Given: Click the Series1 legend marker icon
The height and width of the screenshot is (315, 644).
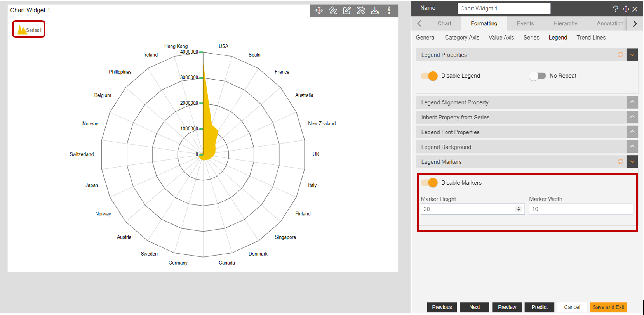Looking at the screenshot, I should tap(22, 30).
